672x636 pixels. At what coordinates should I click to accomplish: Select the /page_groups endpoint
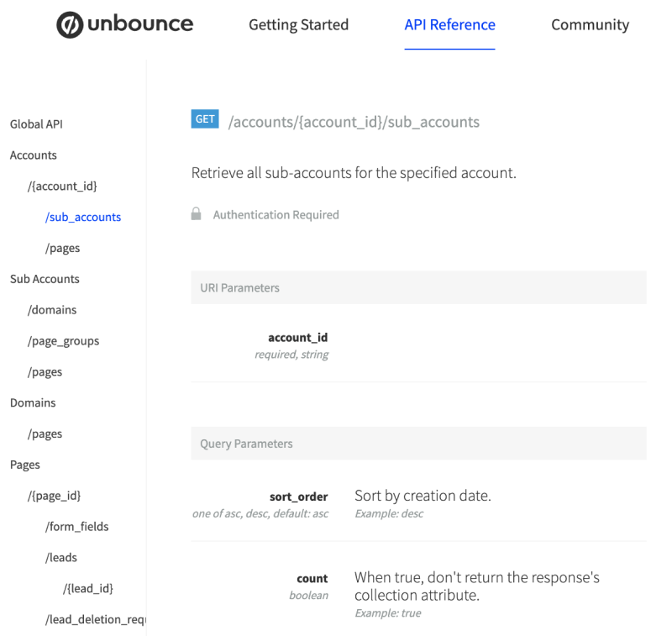[x=62, y=340]
